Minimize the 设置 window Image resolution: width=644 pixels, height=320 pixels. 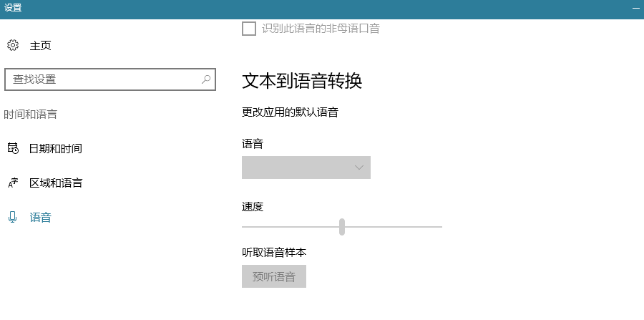(x=635, y=9)
